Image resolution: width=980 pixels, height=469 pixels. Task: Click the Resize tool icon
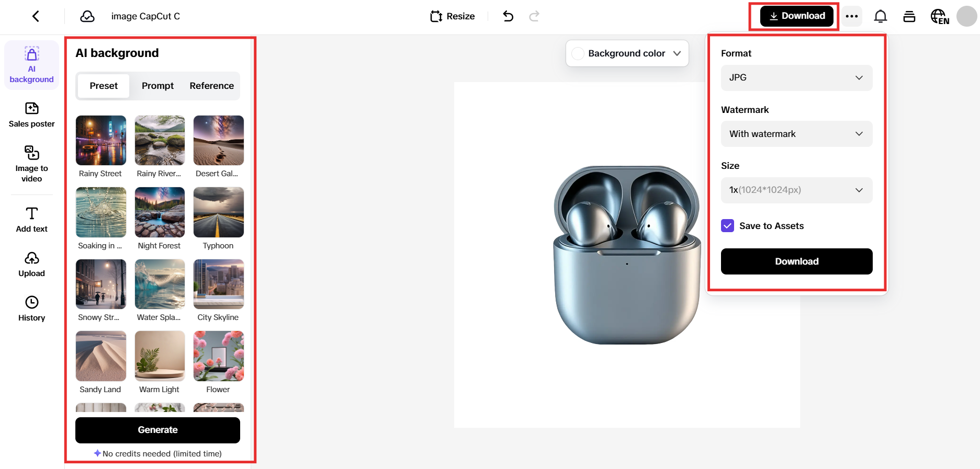tap(436, 16)
